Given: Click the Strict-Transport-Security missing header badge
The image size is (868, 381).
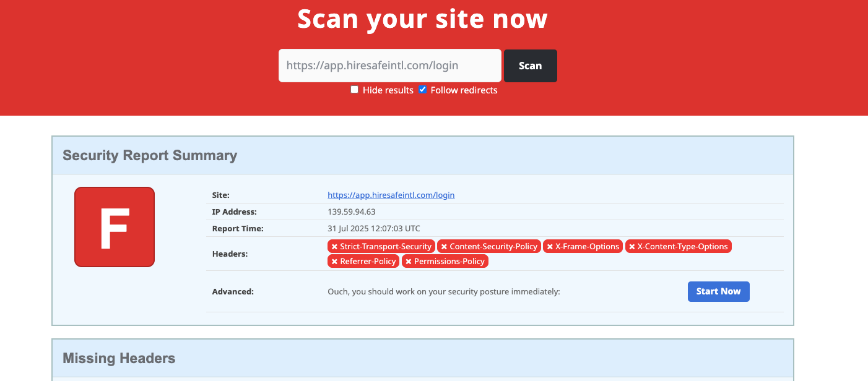Looking at the screenshot, I should (x=381, y=246).
